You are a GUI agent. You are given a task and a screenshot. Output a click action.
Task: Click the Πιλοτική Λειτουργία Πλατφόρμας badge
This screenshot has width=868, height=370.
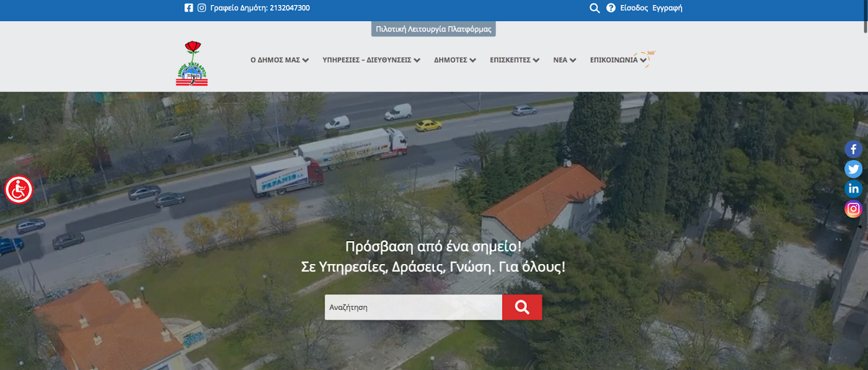[x=434, y=29]
